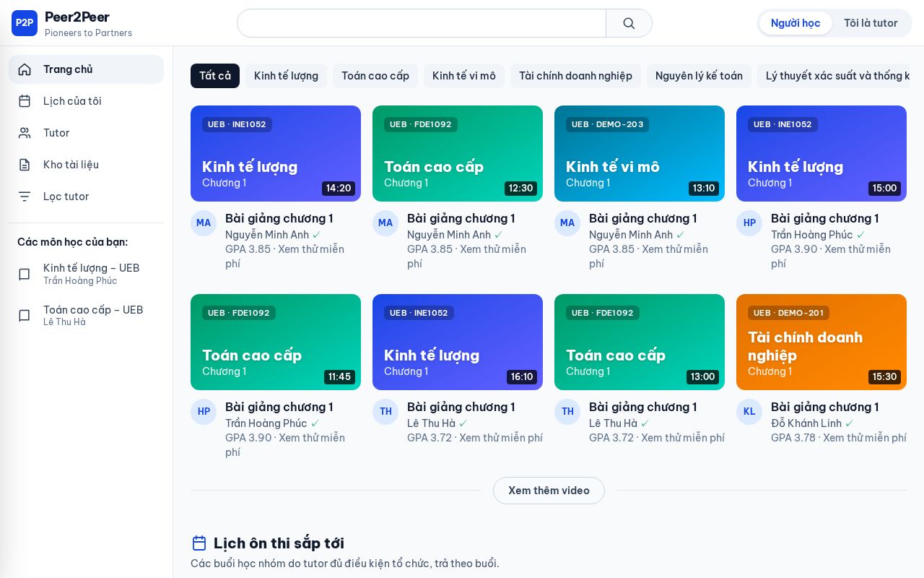Open Trang chủ in the sidebar
This screenshot has width=924, height=578.
tap(86, 69)
